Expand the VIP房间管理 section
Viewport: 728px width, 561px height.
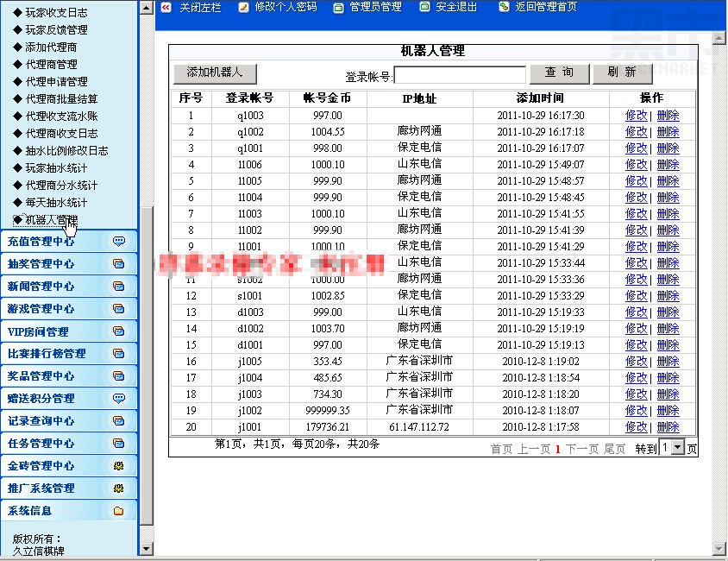[69, 331]
